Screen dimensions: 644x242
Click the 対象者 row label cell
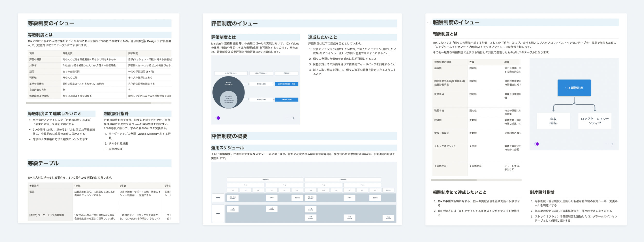44,65
